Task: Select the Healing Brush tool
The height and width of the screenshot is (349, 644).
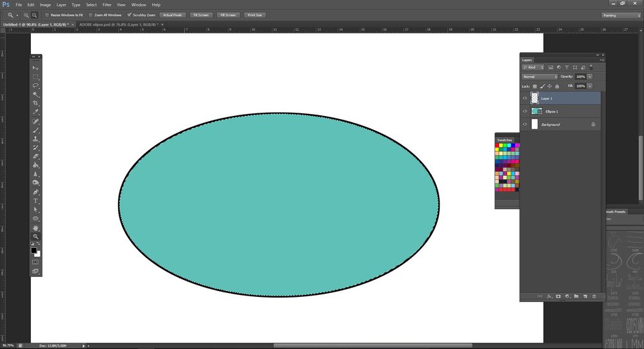Action: click(x=35, y=122)
